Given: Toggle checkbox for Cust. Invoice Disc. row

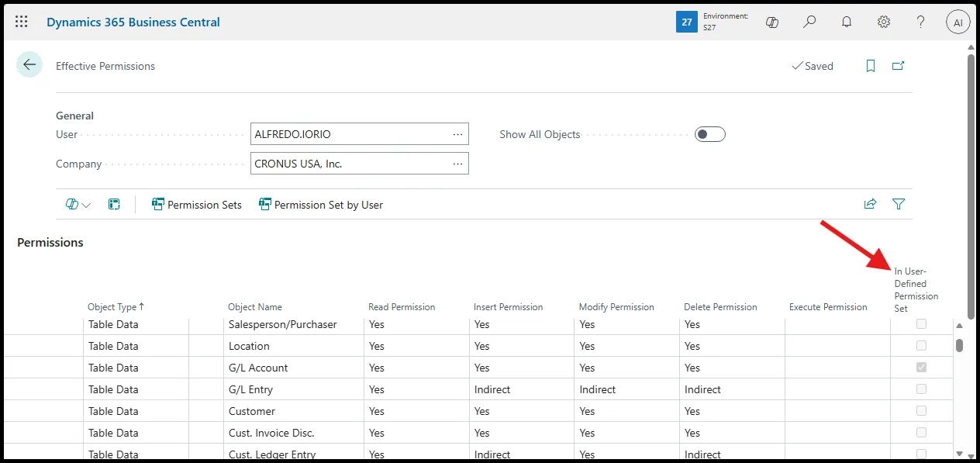Looking at the screenshot, I should point(921,433).
